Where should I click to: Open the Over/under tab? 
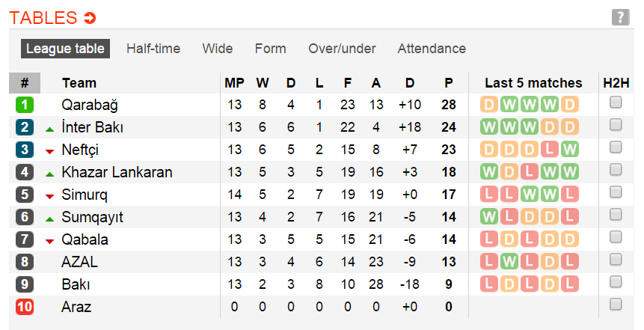(x=342, y=49)
